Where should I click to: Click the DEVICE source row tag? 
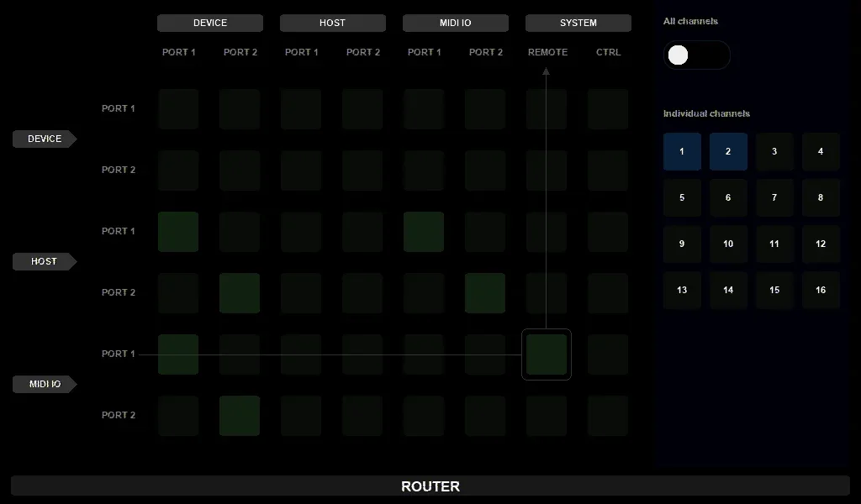[45, 139]
